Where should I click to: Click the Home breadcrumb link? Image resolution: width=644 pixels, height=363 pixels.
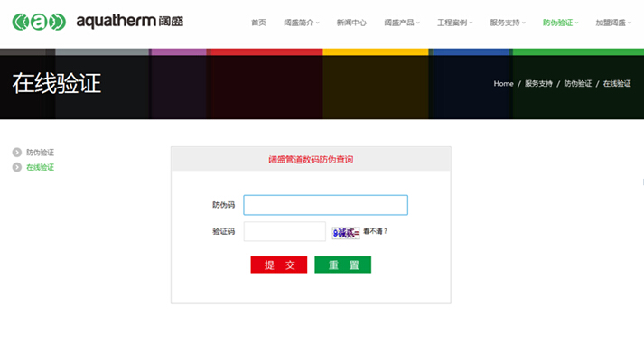tap(503, 84)
